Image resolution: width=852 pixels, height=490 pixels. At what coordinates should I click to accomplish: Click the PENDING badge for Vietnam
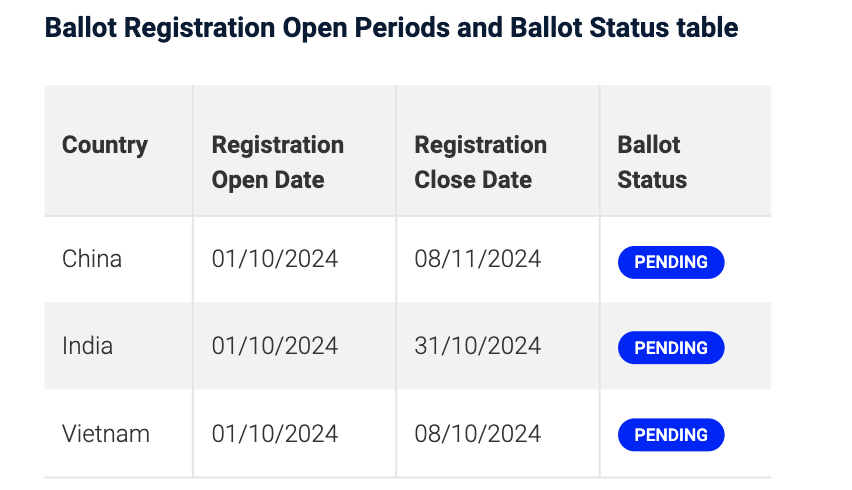(671, 435)
